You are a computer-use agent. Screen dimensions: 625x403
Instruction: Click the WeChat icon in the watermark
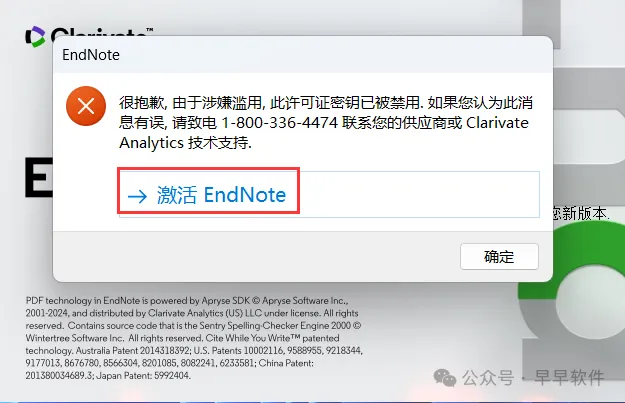pos(444,377)
